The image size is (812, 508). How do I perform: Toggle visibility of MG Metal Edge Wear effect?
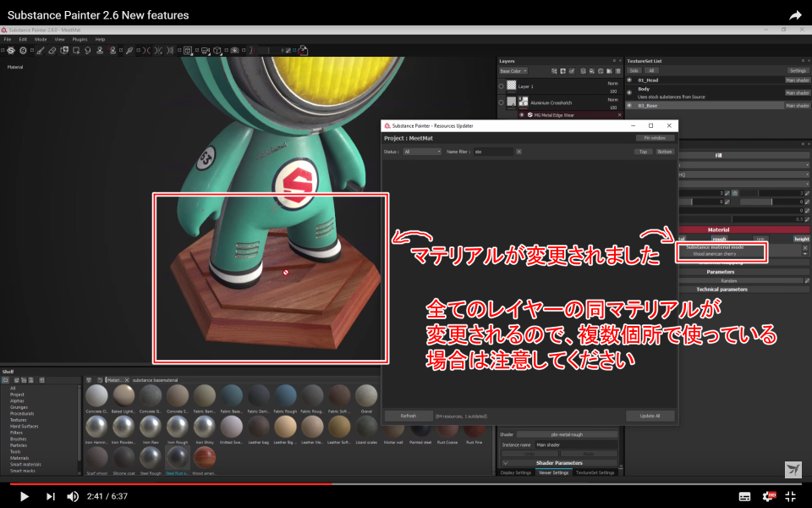click(x=522, y=115)
